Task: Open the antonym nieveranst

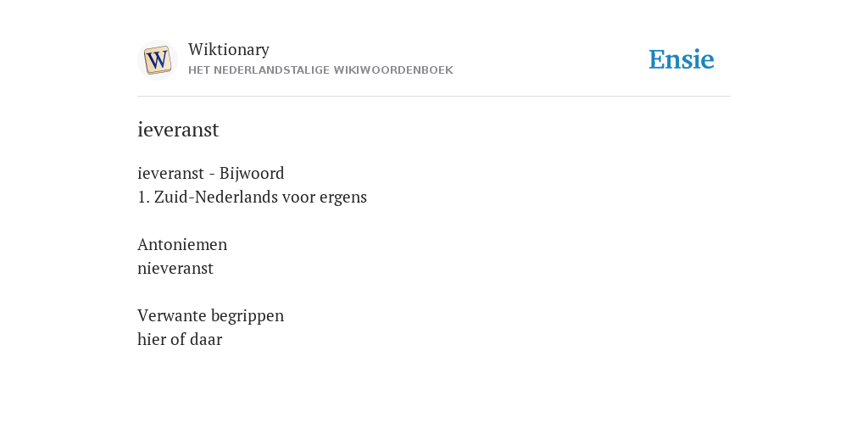Action: (175, 269)
